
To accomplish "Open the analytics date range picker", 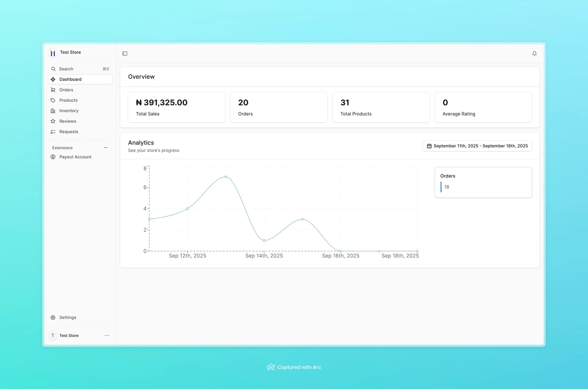I will [x=477, y=146].
